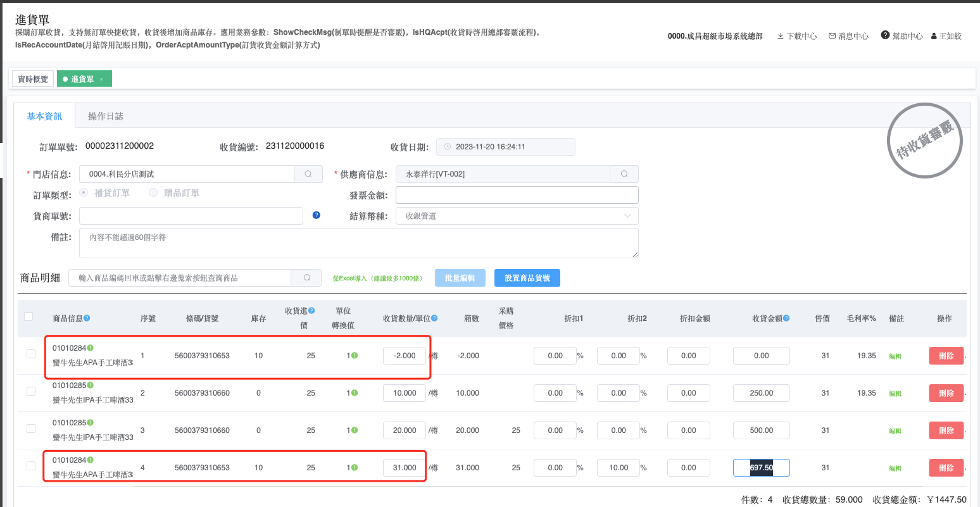This screenshot has height=507, width=980.
Task: Open user menu 王如蛟
Action: 946,36
